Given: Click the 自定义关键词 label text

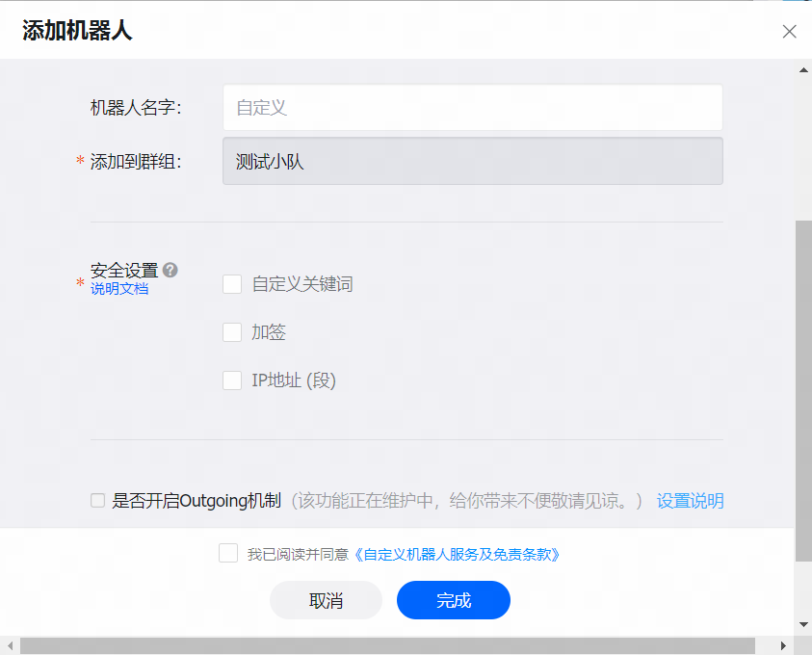Looking at the screenshot, I should coord(302,284).
